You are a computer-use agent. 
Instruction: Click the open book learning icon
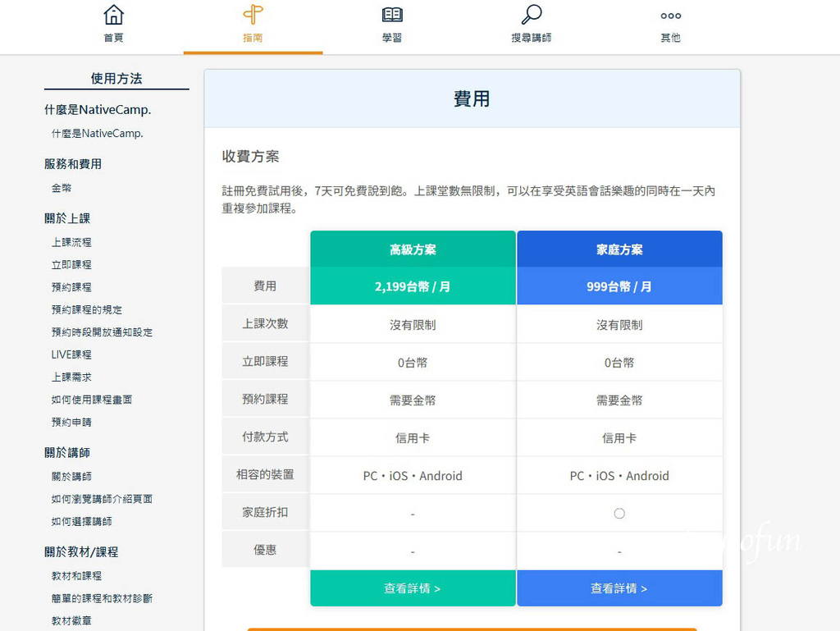click(392, 15)
